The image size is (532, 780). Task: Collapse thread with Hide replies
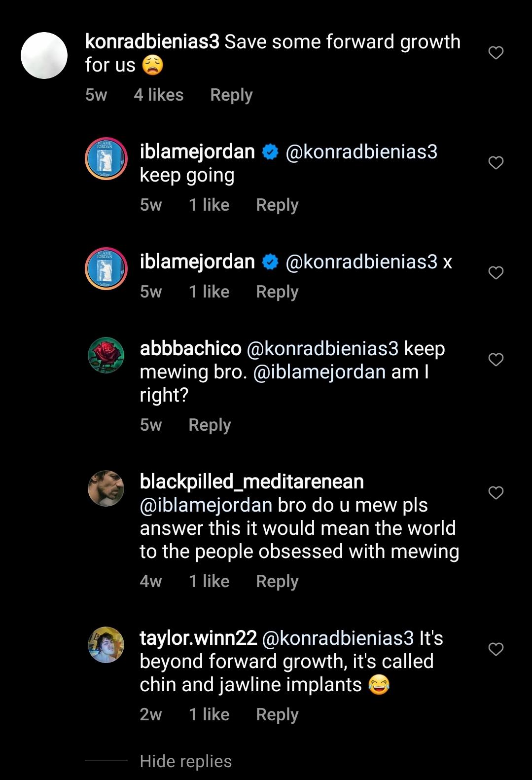point(186,761)
